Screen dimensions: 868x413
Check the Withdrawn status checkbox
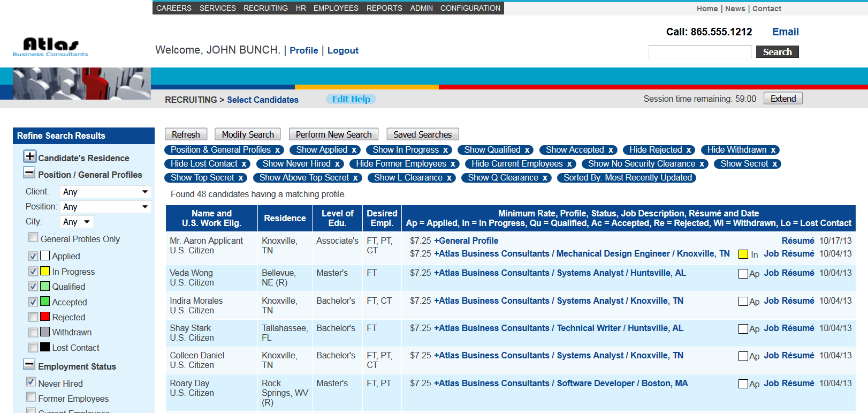click(x=33, y=332)
